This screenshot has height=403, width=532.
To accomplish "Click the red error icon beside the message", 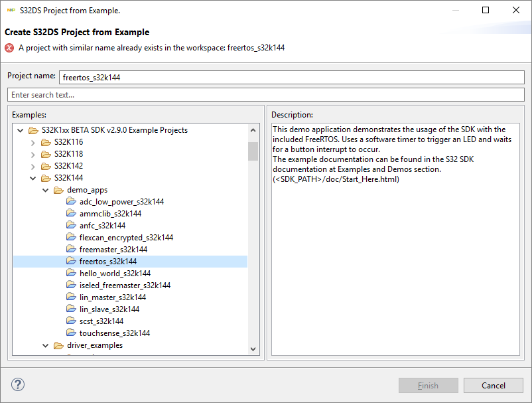I will coord(9,48).
